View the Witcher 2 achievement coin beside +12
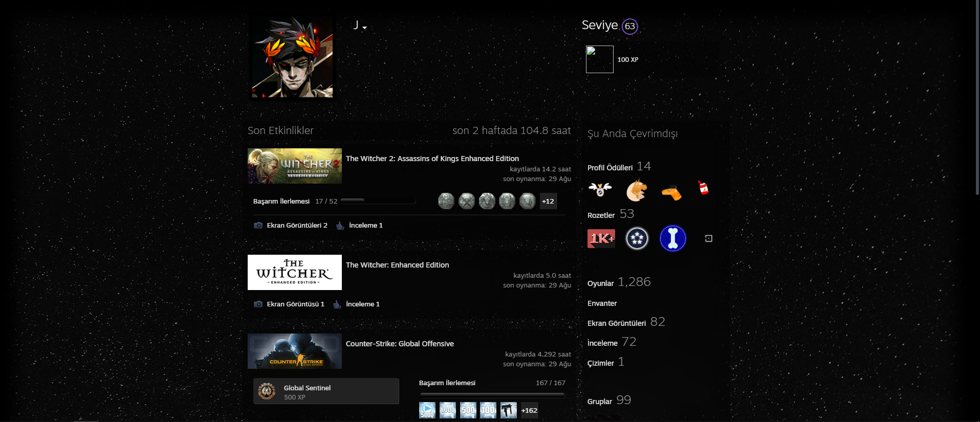Image resolution: width=980 pixels, height=422 pixels. click(528, 201)
